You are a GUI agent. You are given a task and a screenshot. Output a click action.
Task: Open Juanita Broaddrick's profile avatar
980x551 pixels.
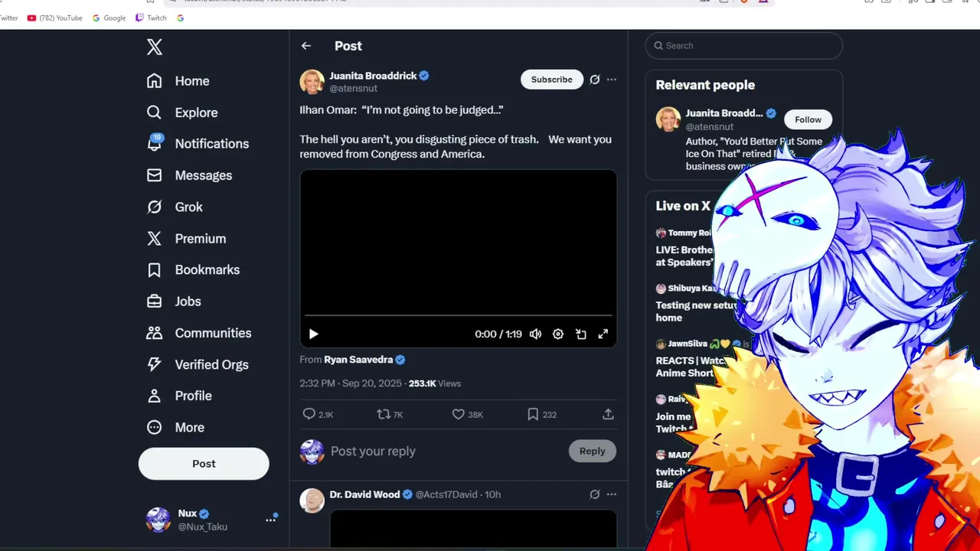(x=312, y=82)
